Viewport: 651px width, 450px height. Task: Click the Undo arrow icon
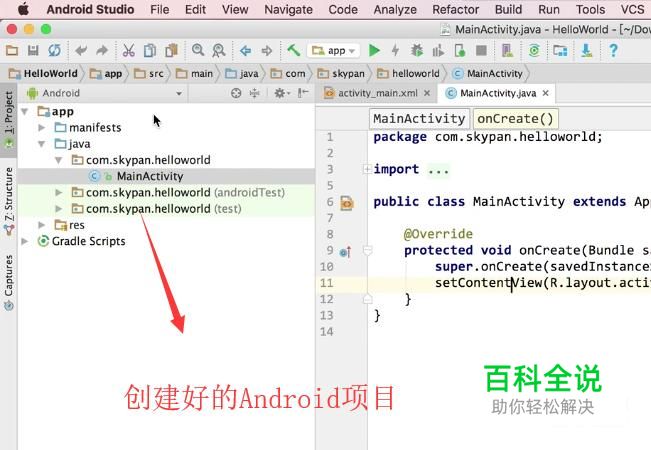(81, 51)
